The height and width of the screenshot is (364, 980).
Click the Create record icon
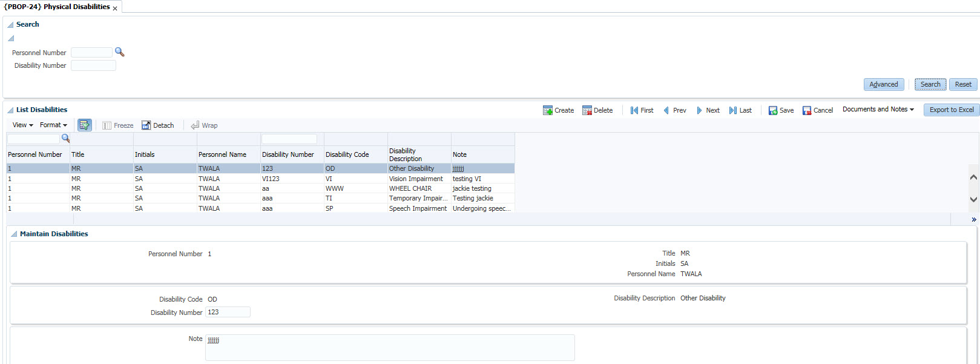click(548, 110)
